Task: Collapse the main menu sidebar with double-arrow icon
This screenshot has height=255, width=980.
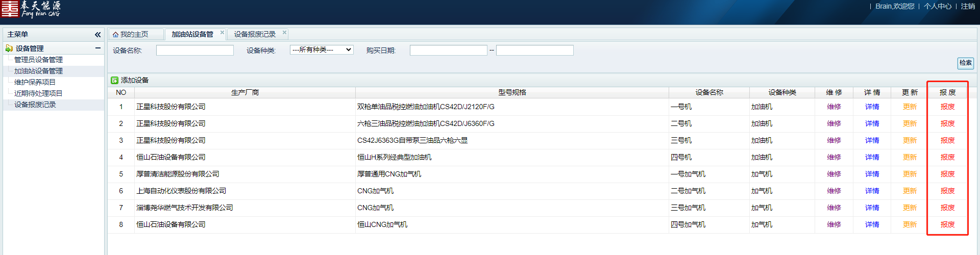Action: 97,35
